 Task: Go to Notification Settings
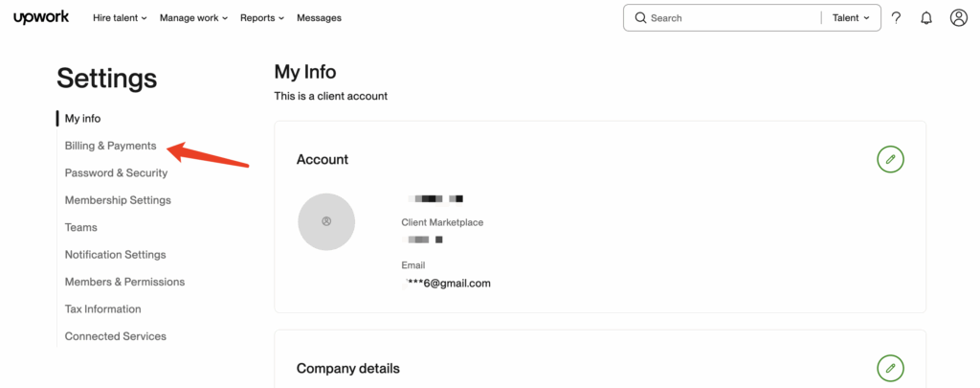pos(115,255)
